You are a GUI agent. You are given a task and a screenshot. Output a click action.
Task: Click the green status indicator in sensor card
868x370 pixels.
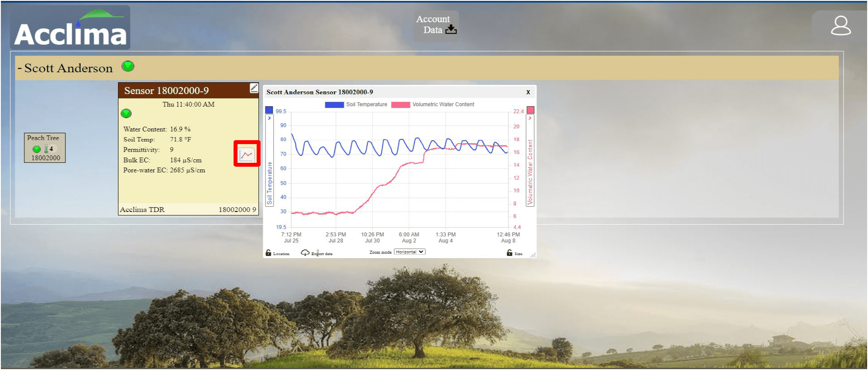[x=126, y=114]
